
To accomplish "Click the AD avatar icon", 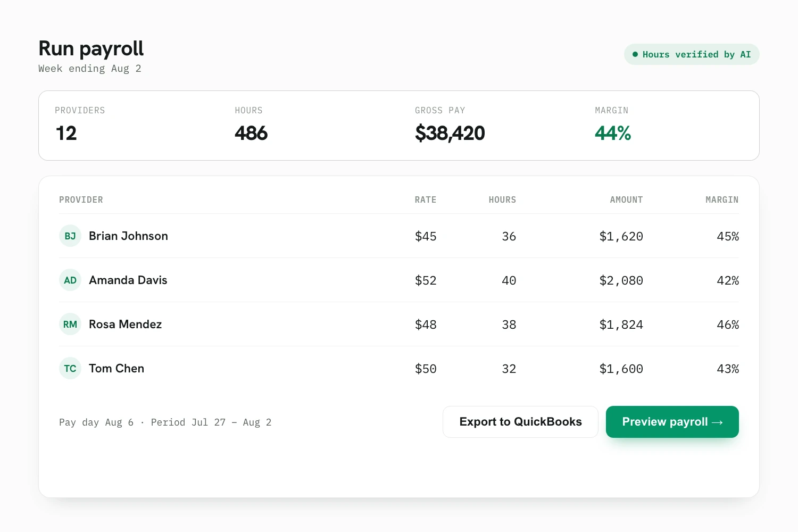I will 70,280.
